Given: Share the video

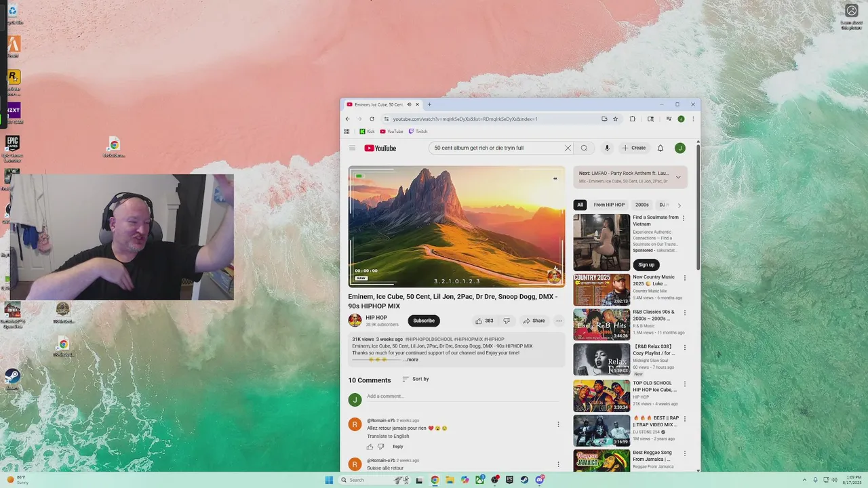Looking at the screenshot, I should 534,321.
